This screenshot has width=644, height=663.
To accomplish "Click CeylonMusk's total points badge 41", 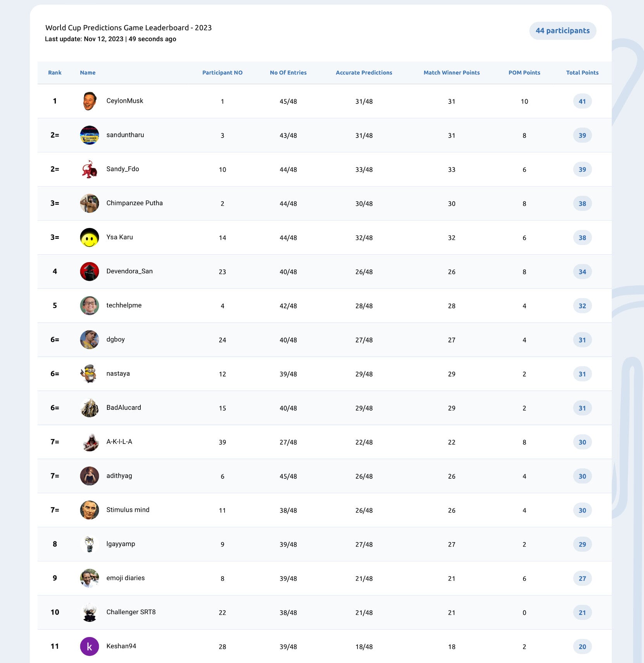I will (582, 101).
